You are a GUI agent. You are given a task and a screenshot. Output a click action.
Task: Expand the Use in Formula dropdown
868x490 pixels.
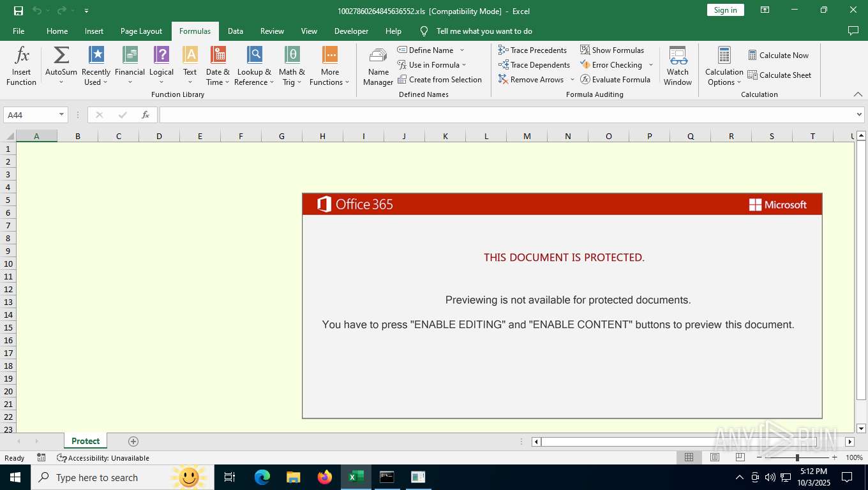pyautogui.click(x=464, y=64)
